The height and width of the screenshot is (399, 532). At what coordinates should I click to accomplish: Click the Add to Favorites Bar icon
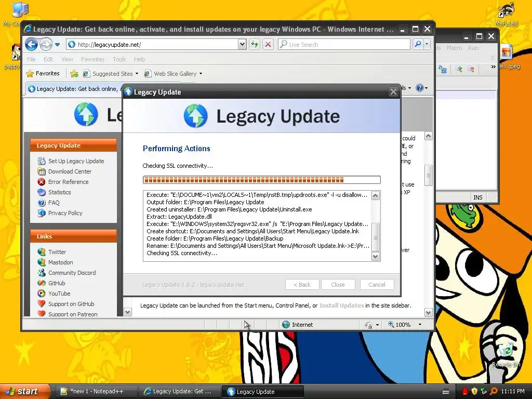coord(74,73)
